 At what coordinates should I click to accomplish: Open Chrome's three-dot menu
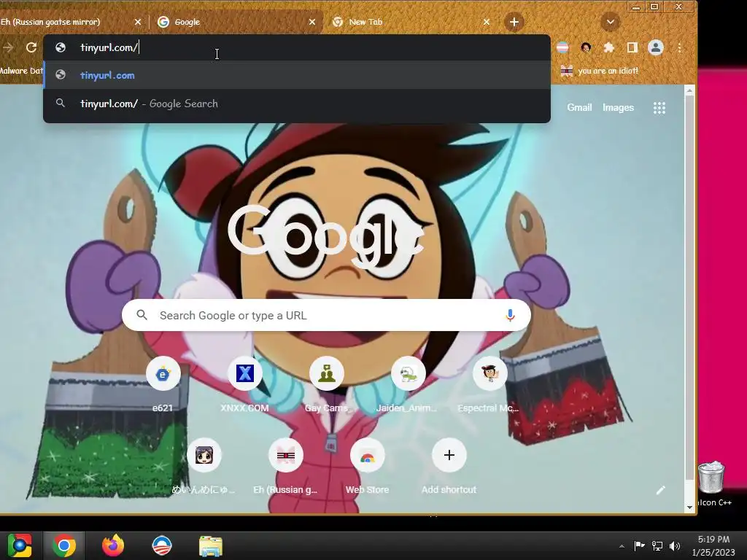(679, 47)
